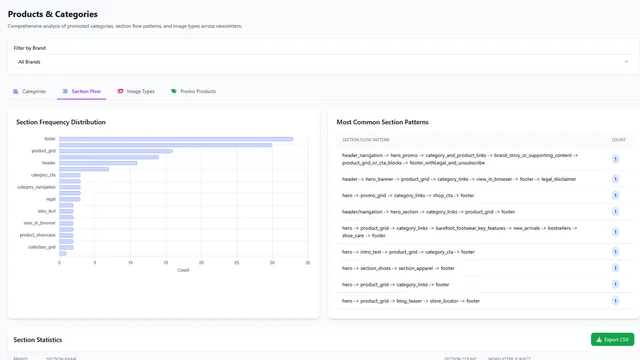Click the Export CSV button
This screenshot has width=640, height=360.
612,340
